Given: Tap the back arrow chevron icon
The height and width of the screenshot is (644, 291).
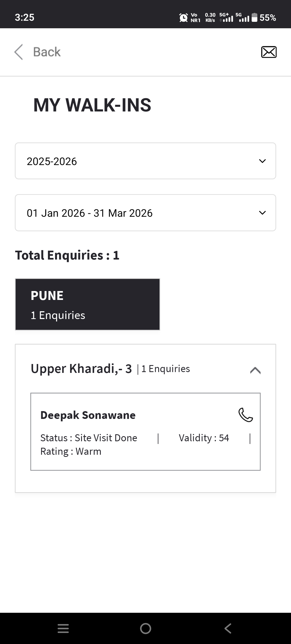Looking at the screenshot, I should pyautogui.click(x=19, y=52).
